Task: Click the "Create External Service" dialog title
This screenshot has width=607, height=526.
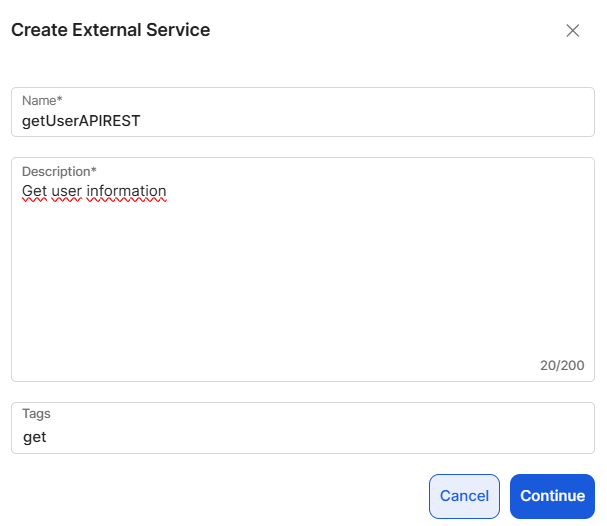Action: pos(110,30)
